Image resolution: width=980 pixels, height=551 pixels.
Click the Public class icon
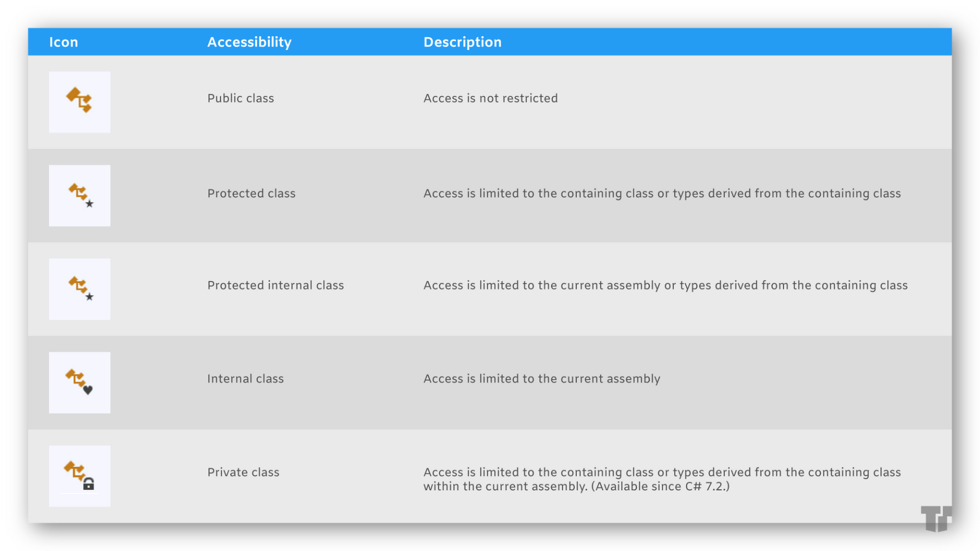point(79,102)
